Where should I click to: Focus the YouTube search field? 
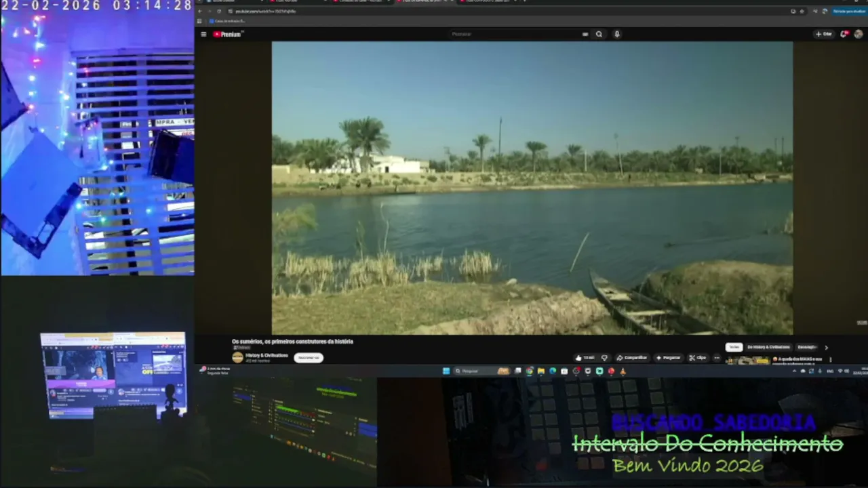coord(519,34)
